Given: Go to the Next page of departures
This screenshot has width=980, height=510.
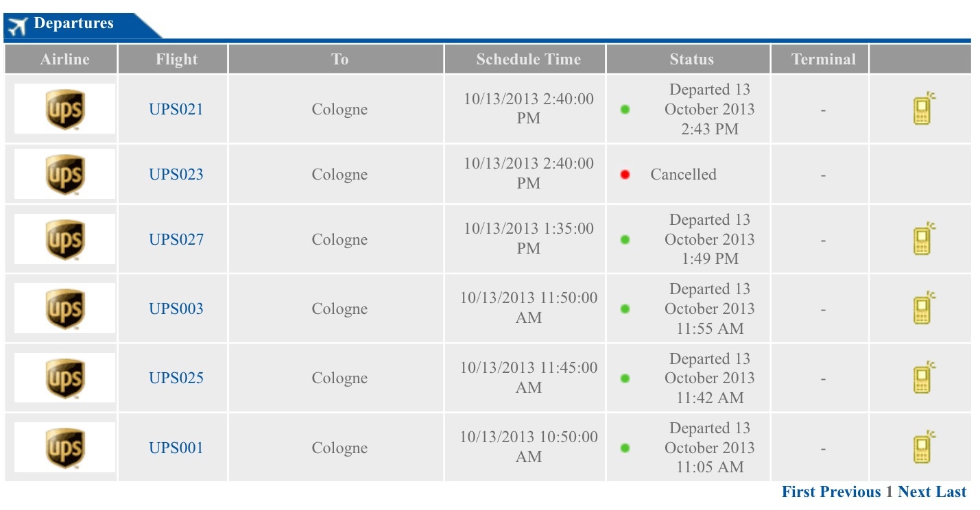Looking at the screenshot, I should point(914,491).
